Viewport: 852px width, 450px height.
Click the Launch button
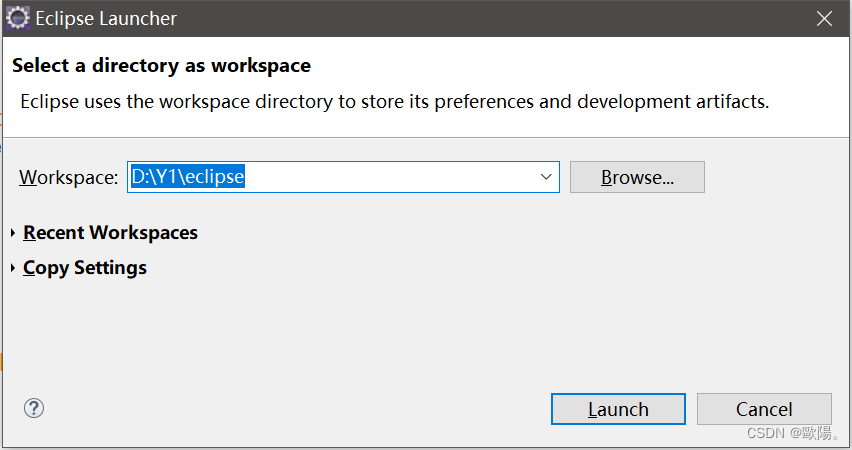pos(618,409)
